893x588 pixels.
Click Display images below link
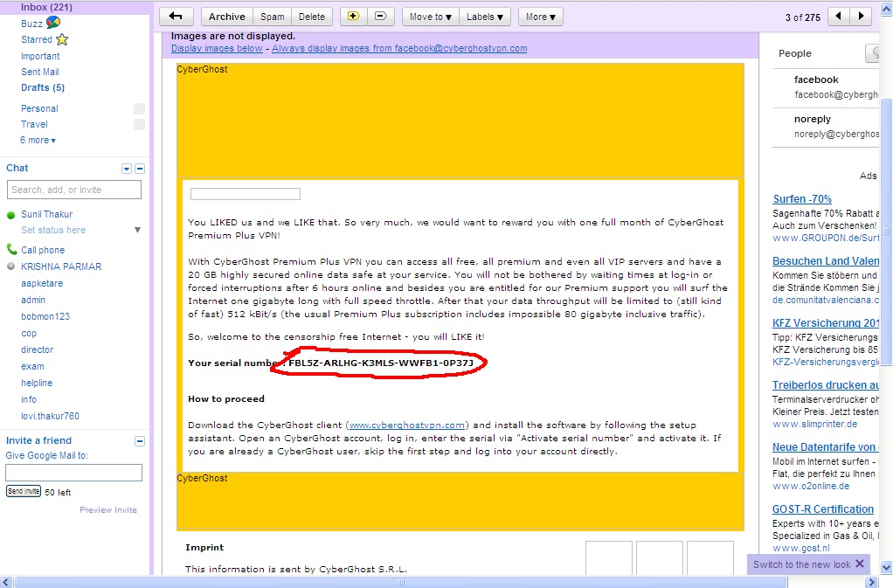point(217,48)
